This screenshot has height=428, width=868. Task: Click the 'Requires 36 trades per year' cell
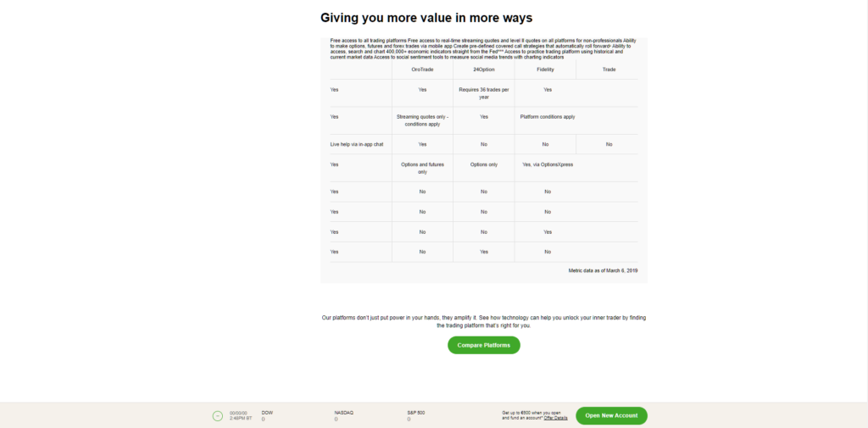coord(484,93)
